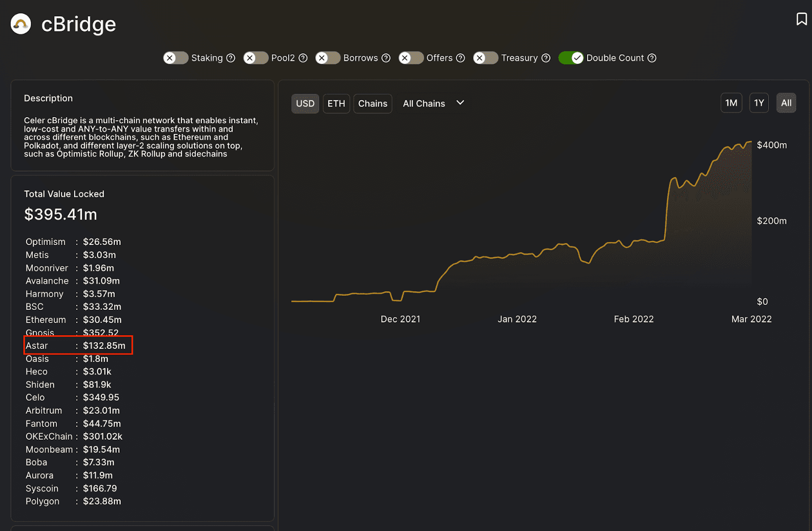The image size is (812, 531).
Task: Set chart range to All
Action: point(786,103)
